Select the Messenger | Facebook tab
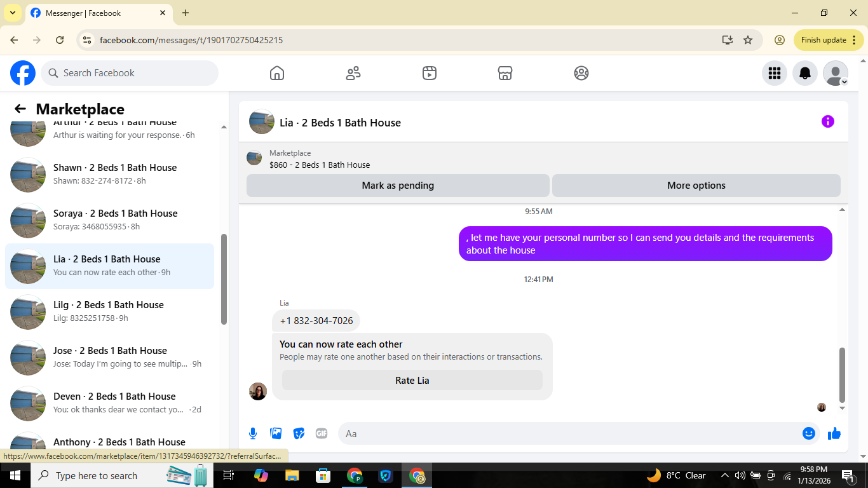 [x=98, y=13]
